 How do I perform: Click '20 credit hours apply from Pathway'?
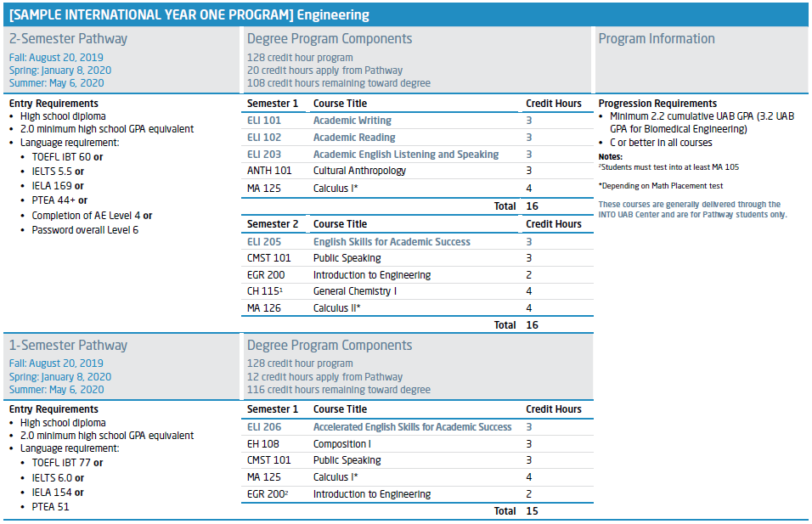(324, 70)
